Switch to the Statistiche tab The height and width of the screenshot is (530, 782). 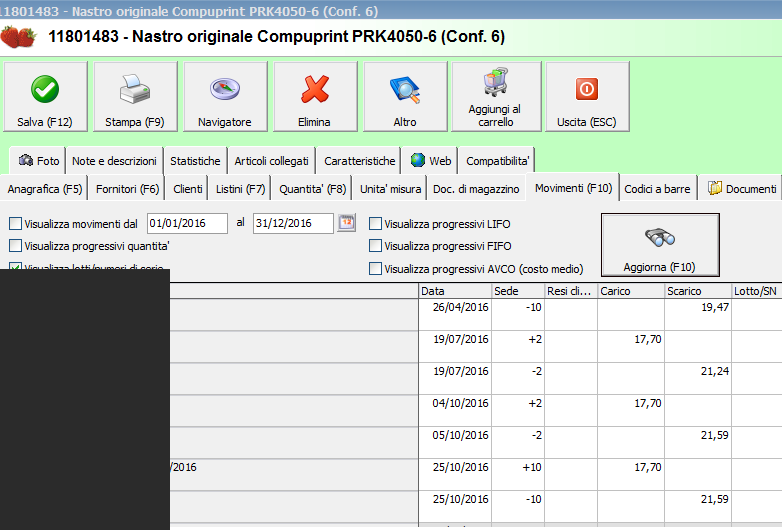point(195,161)
